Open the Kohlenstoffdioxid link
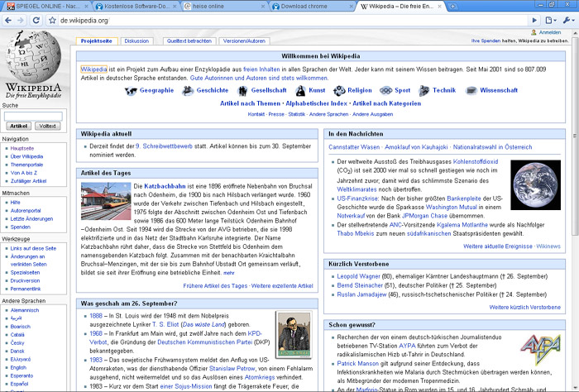579x392 pixels. coord(476,161)
